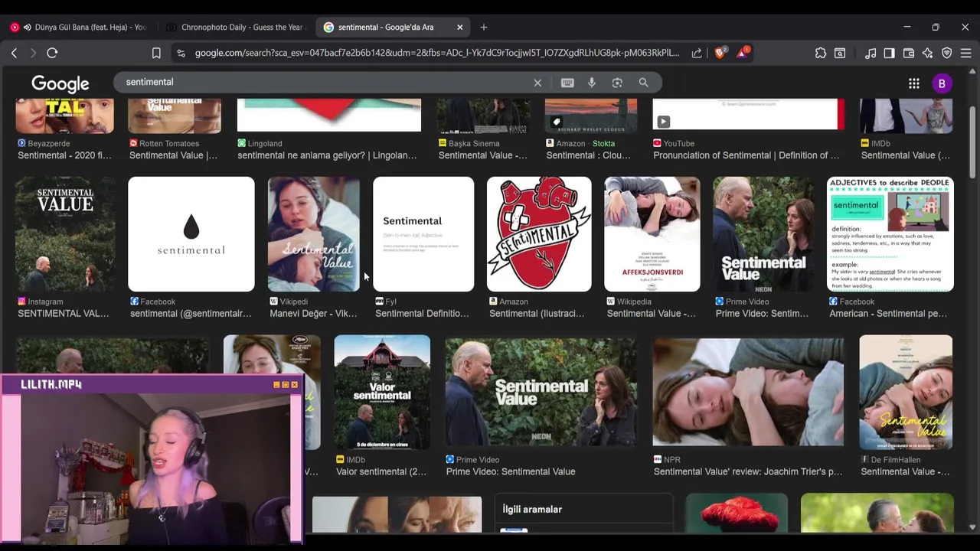
Task: Open the IMDb Valor sentimental poster image
Action: point(382,392)
